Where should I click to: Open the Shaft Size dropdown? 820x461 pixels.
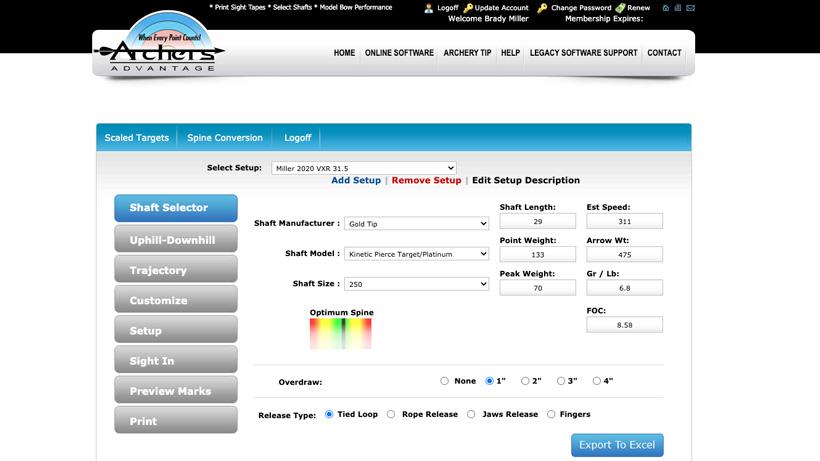416,284
